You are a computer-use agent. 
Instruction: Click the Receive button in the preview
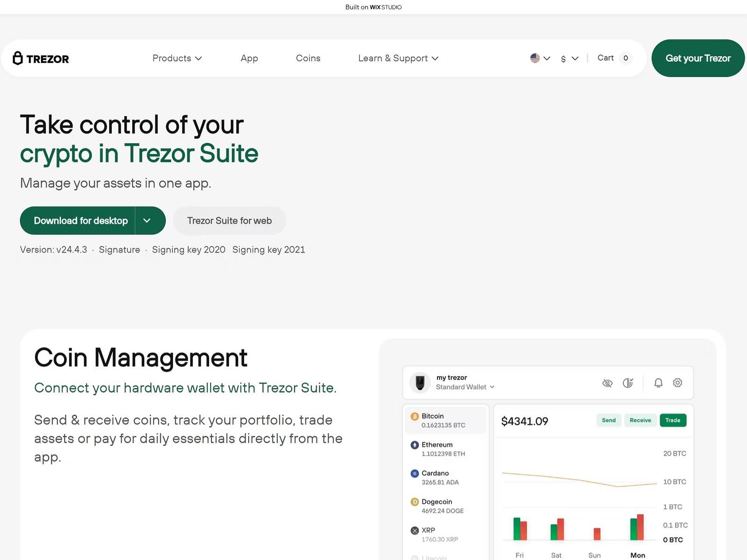[640, 420]
